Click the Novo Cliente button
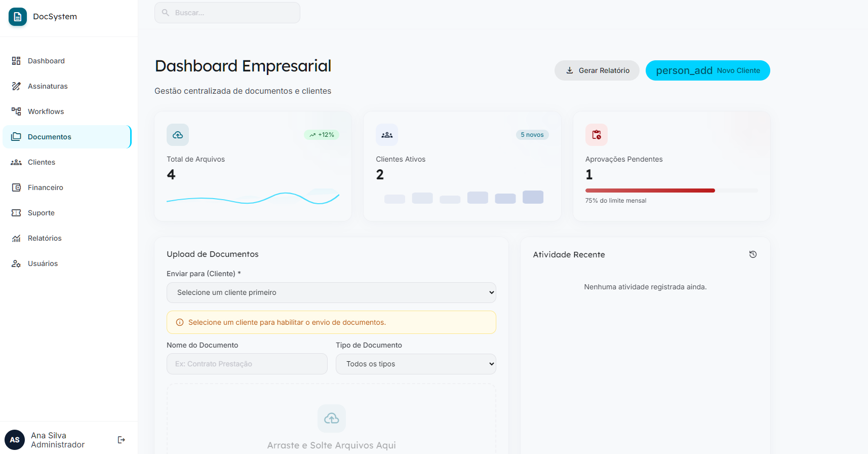Viewport: 868px width, 454px height. 708,70
